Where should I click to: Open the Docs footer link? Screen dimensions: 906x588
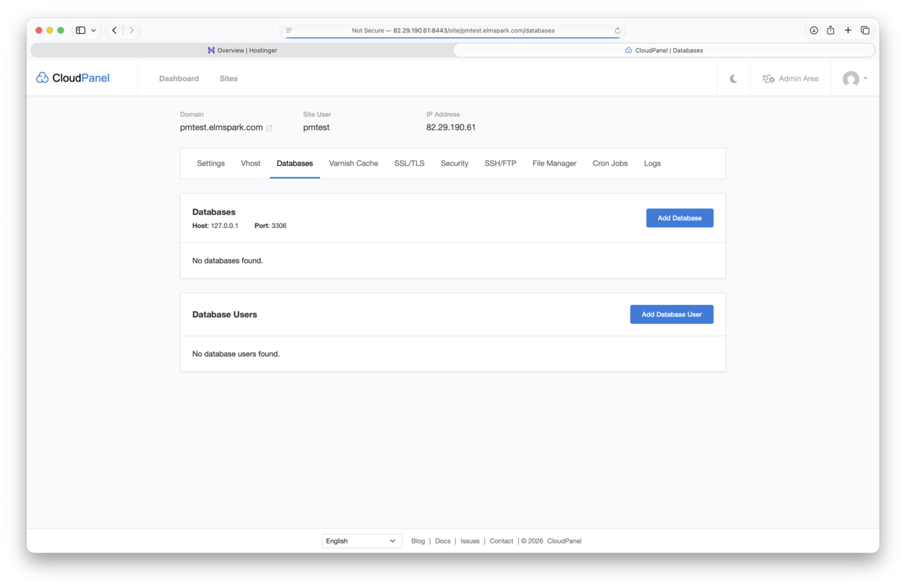443,541
